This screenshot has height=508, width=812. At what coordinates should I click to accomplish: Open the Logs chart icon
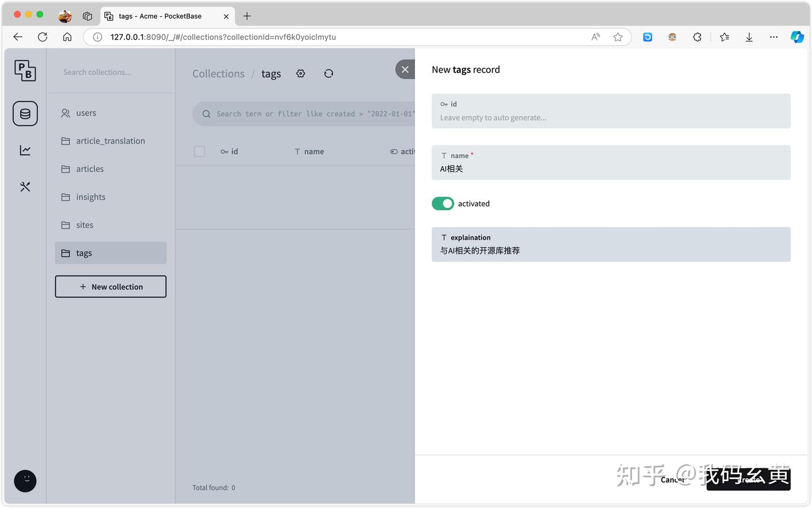[x=25, y=149]
